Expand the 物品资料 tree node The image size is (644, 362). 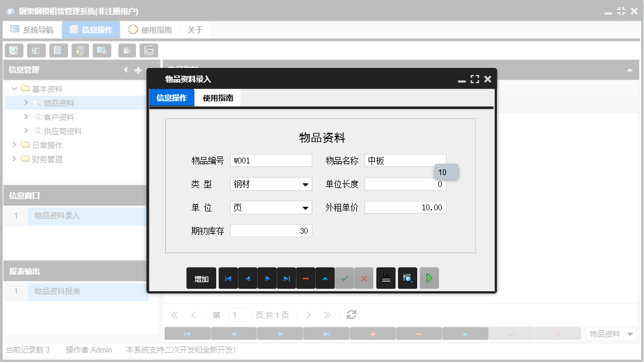click(26, 103)
